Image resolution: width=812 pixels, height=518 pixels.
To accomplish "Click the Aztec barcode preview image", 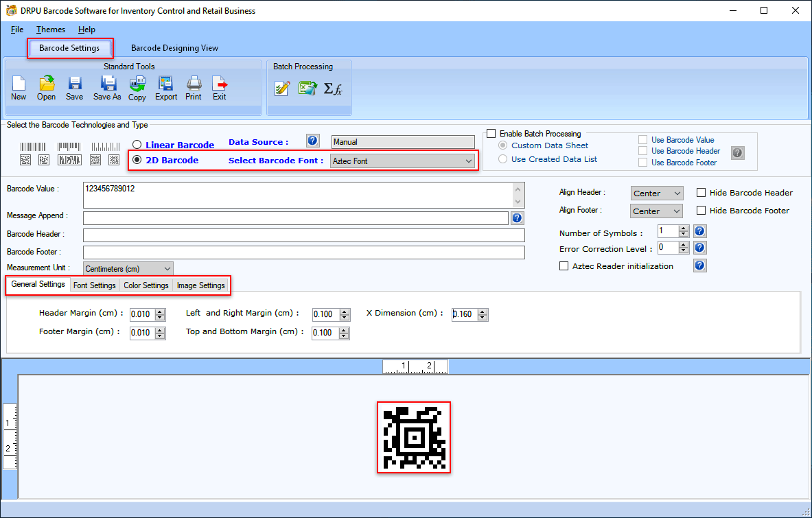I will (414, 437).
